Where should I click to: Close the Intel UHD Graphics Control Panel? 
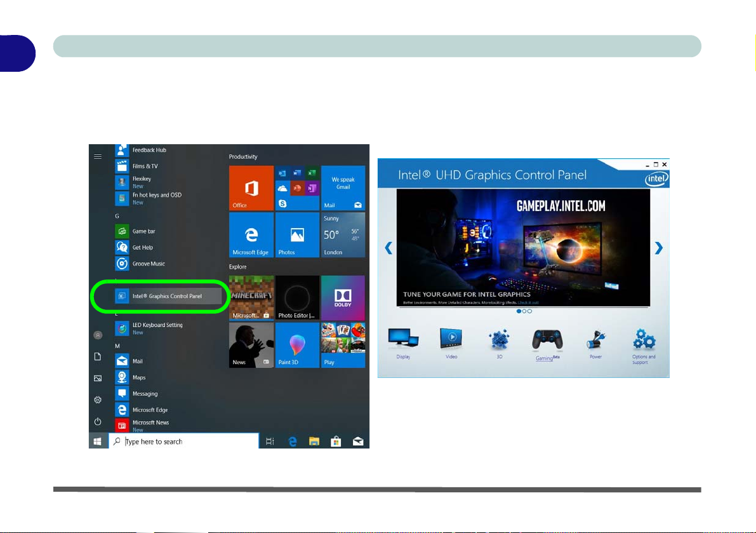pos(665,165)
